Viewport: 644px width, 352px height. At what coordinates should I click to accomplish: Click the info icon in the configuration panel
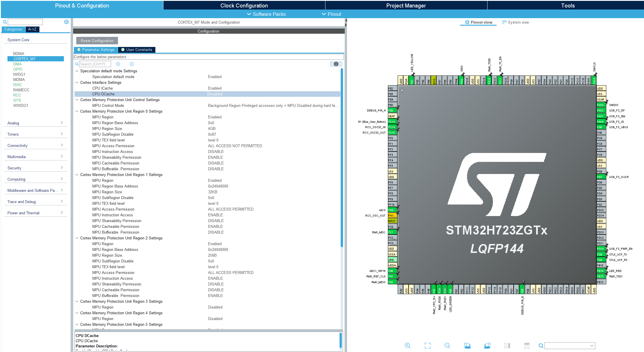(x=336, y=64)
